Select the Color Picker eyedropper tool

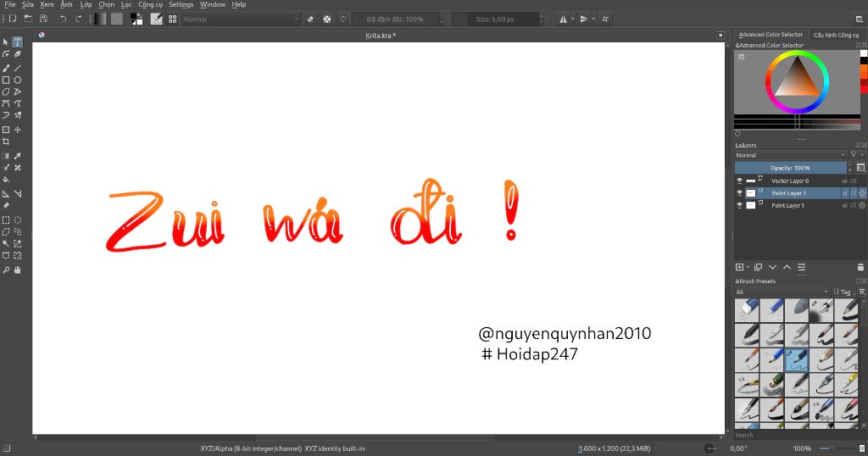click(x=18, y=156)
